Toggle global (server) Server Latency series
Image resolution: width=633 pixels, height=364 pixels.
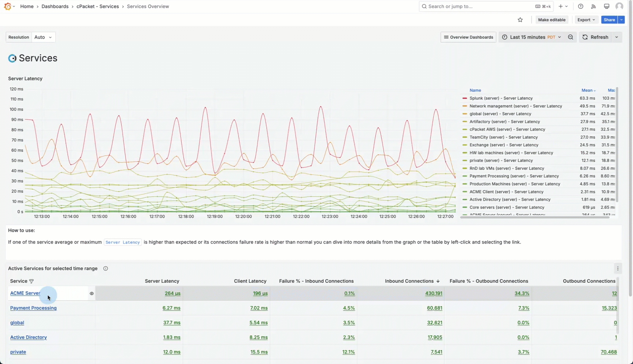coord(500,114)
